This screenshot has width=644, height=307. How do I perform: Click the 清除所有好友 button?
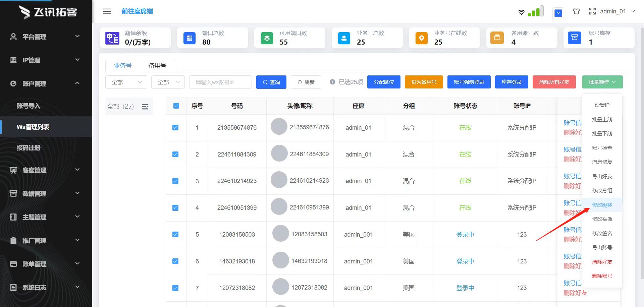(554, 82)
